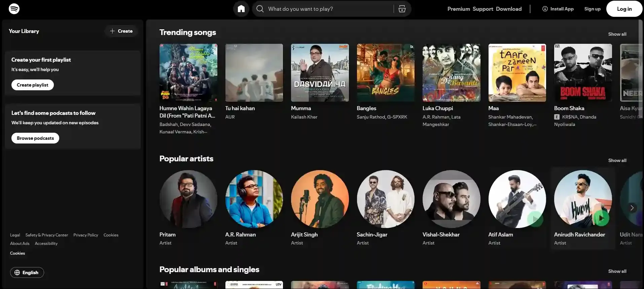Screen dimensions: 644x289
Task: Change language via English button
Action: pos(27,272)
